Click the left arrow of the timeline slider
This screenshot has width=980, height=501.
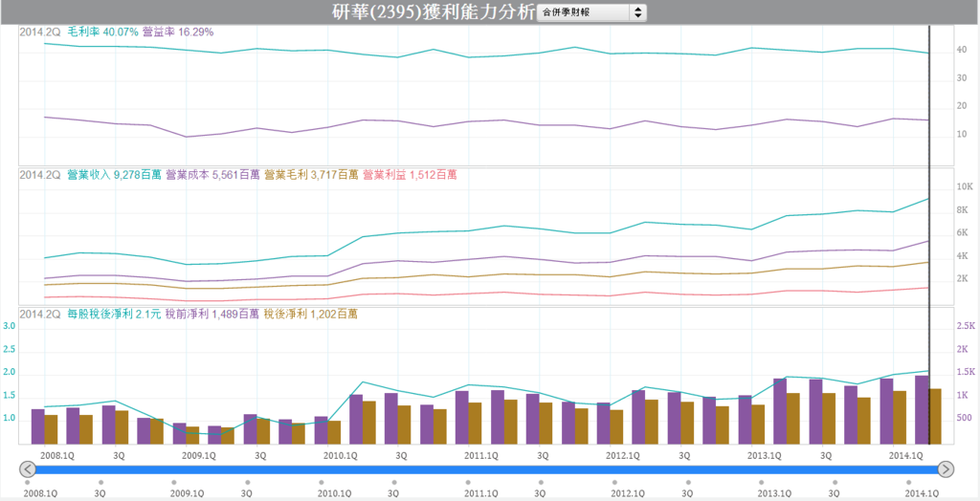coord(28,468)
